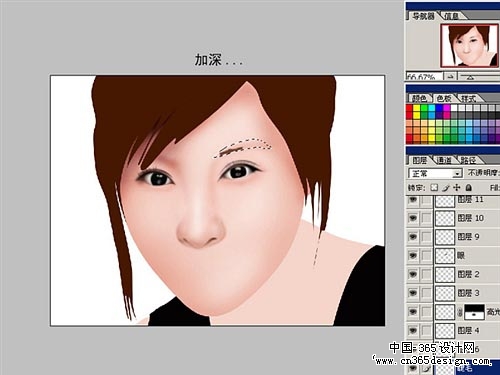Viewport: 500px width, 375px height.
Task: Click the lock position move icon
Action: click(x=457, y=188)
